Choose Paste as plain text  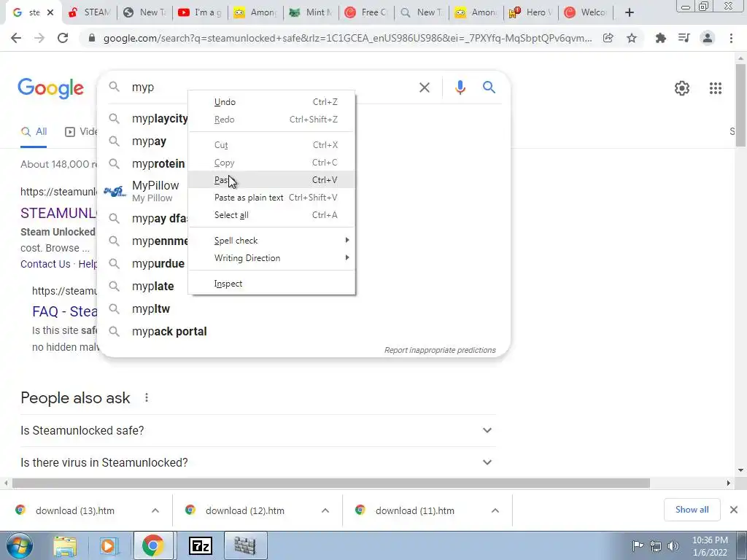coord(271,198)
